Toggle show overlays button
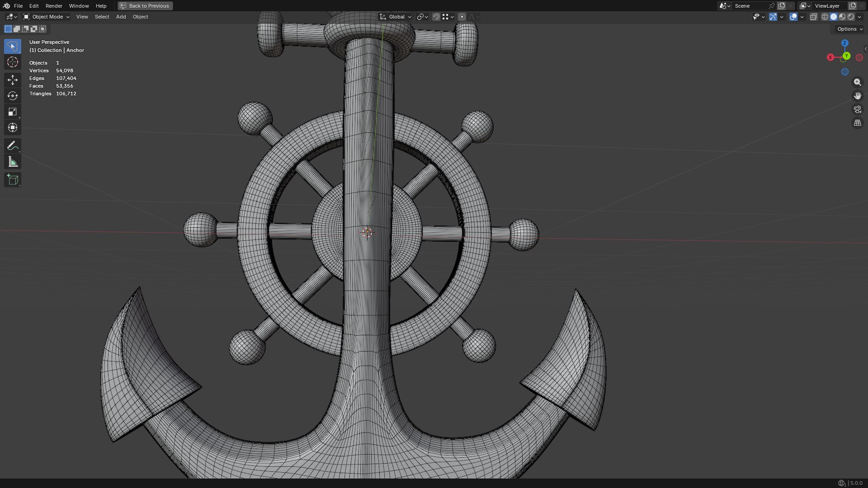 (x=793, y=17)
